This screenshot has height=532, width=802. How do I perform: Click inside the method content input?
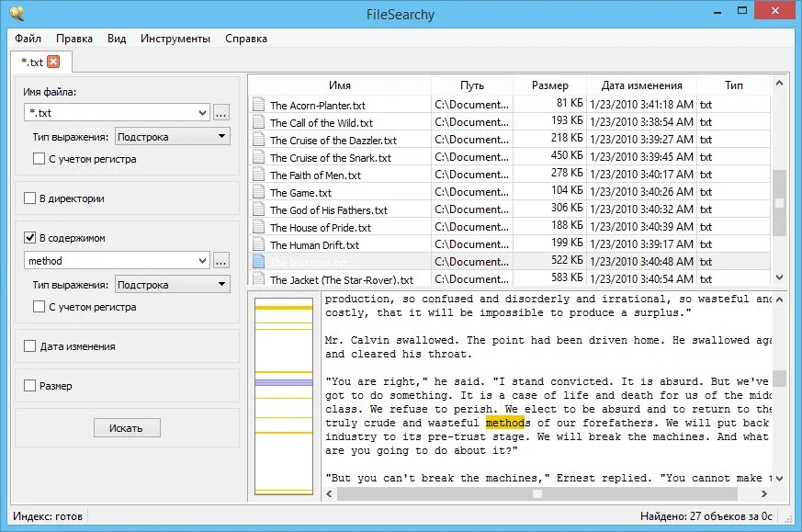click(x=110, y=261)
